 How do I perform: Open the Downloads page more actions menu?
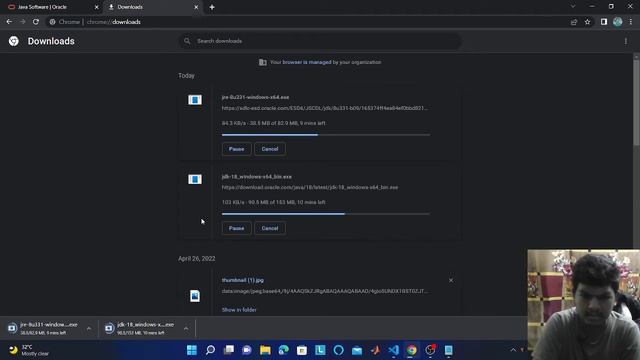626,41
